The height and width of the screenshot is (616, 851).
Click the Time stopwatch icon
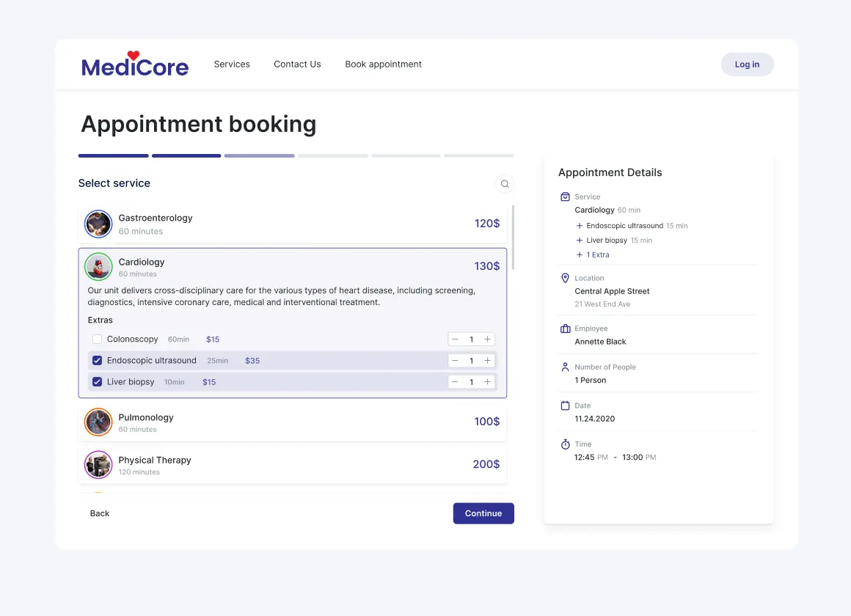pyautogui.click(x=565, y=444)
